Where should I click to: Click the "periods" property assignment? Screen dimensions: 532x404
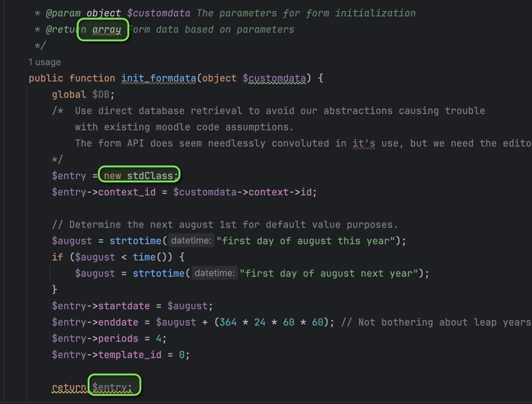118,338
